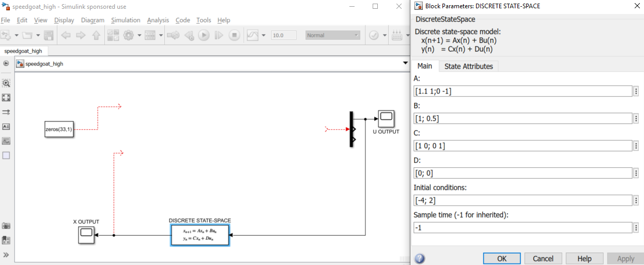Open the Library Browser icon

113,36
